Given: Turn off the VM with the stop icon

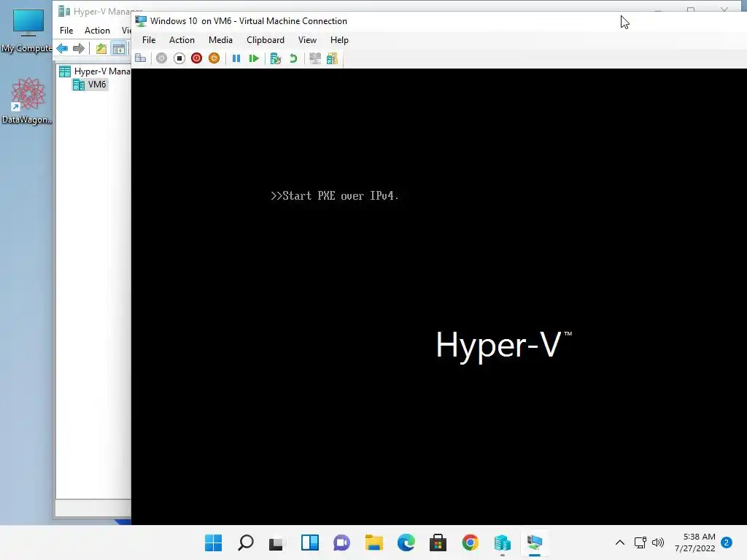Looking at the screenshot, I should click(179, 58).
